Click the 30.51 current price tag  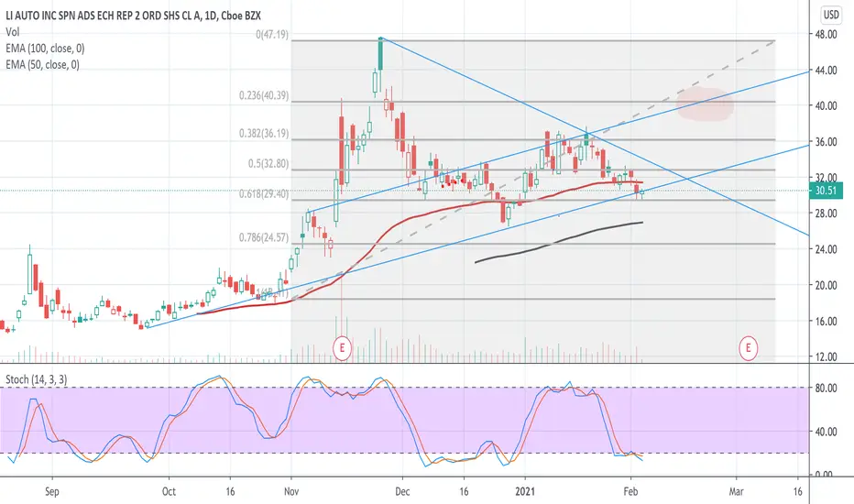[826, 191]
